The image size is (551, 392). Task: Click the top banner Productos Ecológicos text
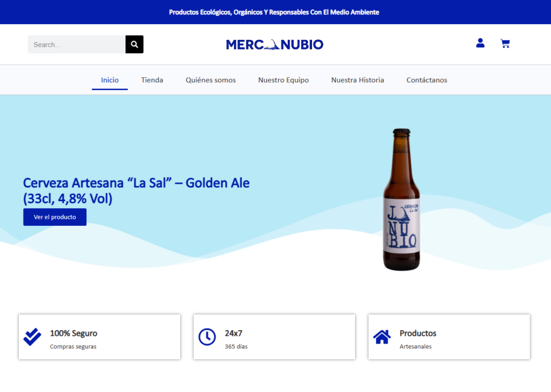pyautogui.click(x=274, y=12)
